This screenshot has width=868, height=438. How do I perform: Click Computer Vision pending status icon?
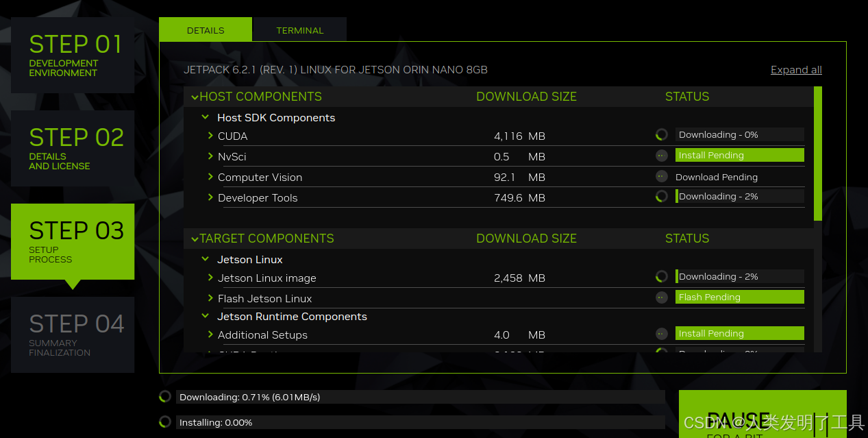click(661, 176)
